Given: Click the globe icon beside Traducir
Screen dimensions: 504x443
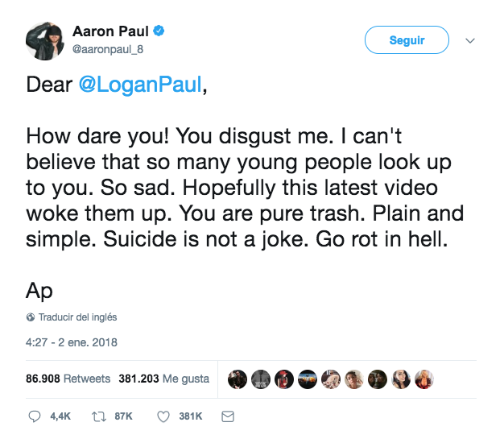Looking at the screenshot, I should (x=31, y=317).
